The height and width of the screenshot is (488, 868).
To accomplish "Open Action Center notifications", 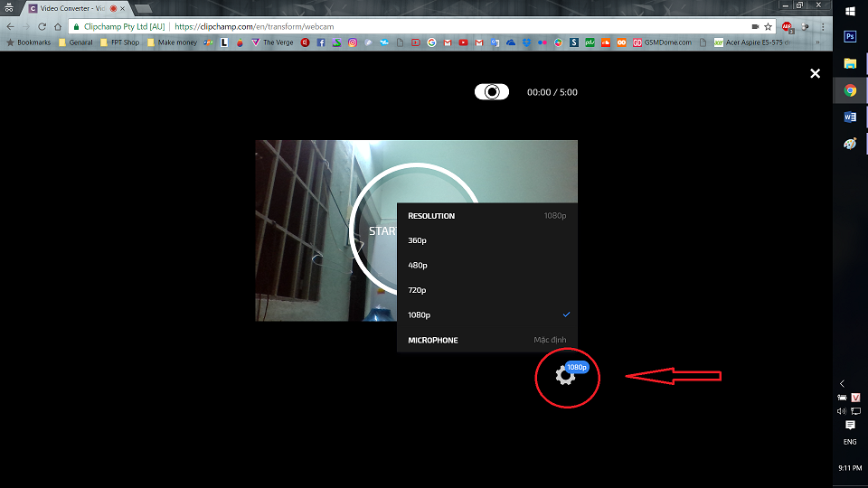I will pos(850,425).
